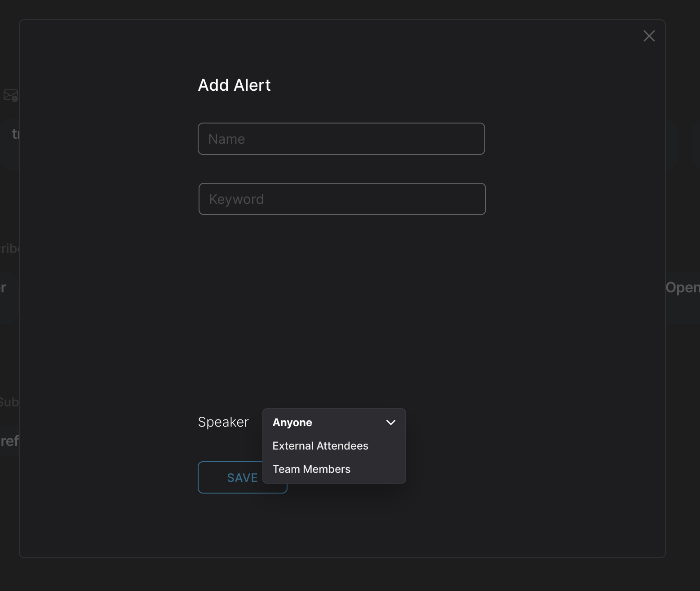
Task: Click the cut-off 'r' pill above Sub text
Action: 4,288
